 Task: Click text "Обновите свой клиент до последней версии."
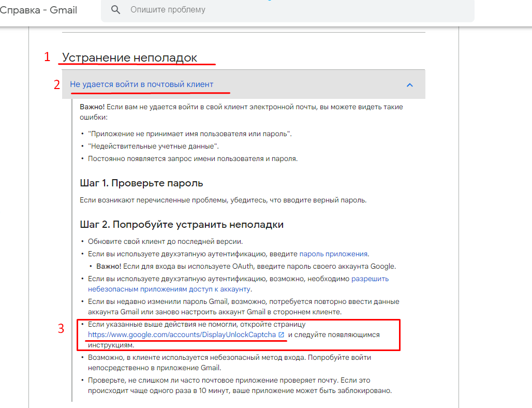coord(165,241)
